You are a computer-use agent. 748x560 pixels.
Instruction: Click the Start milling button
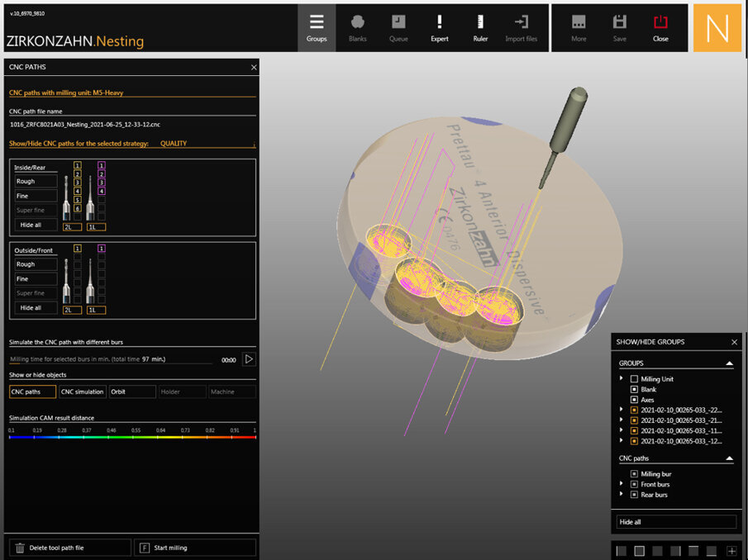(195, 547)
